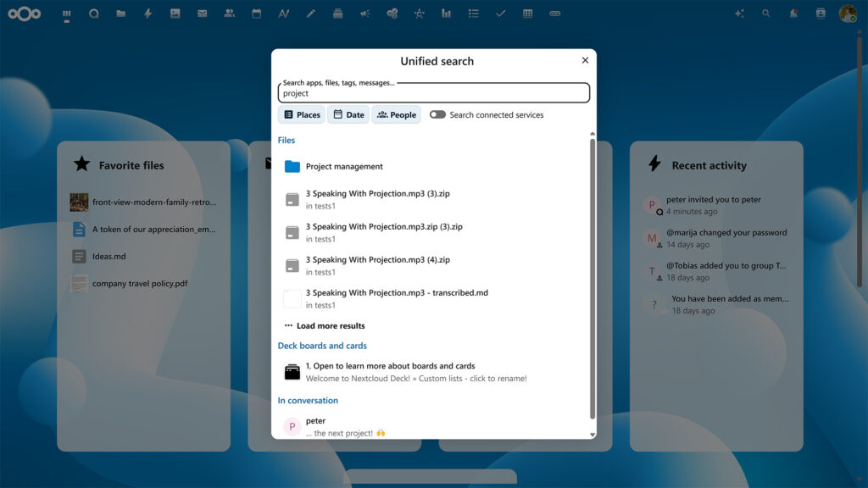Open the Nextcloud Assistant sparkle icon

tap(739, 14)
